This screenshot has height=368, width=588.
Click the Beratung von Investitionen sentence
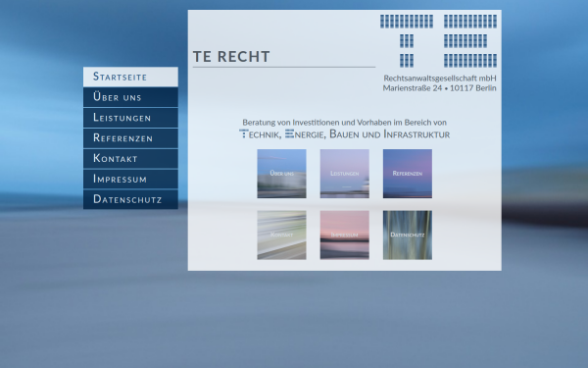(x=345, y=123)
